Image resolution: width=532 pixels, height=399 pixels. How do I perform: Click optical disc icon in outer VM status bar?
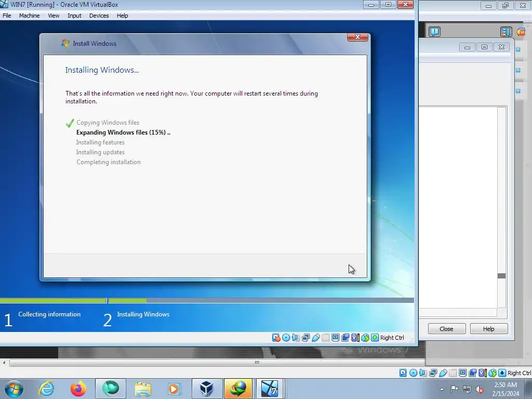pyautogui.click(x=413, y=373)
